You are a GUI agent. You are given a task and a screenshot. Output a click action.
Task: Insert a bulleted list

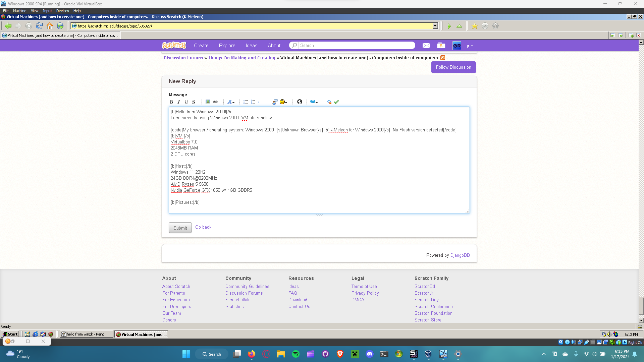[x=246, y=102]
